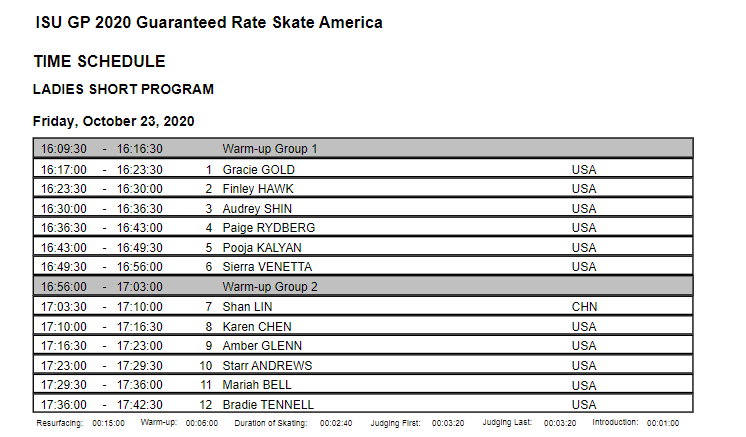This screenshot has width=746, height=437.
Task: Click the 16:17:00 start time
Action: coord(63,169)
